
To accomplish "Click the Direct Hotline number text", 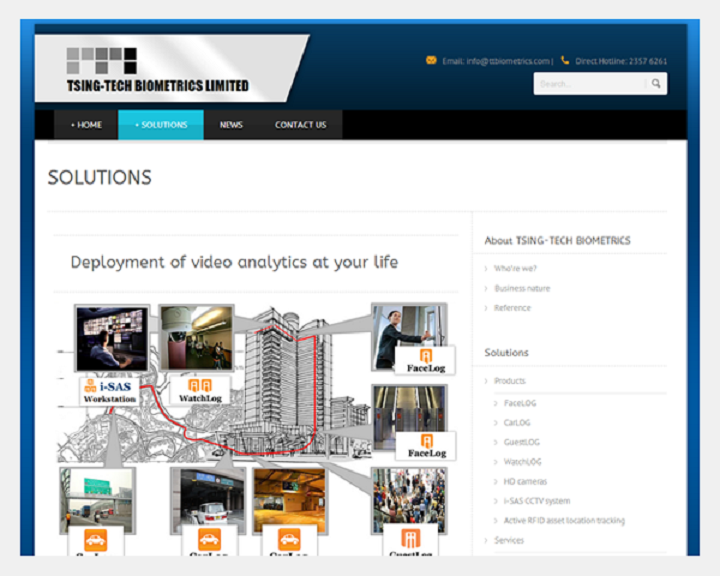I will click(x=621, y=61).
